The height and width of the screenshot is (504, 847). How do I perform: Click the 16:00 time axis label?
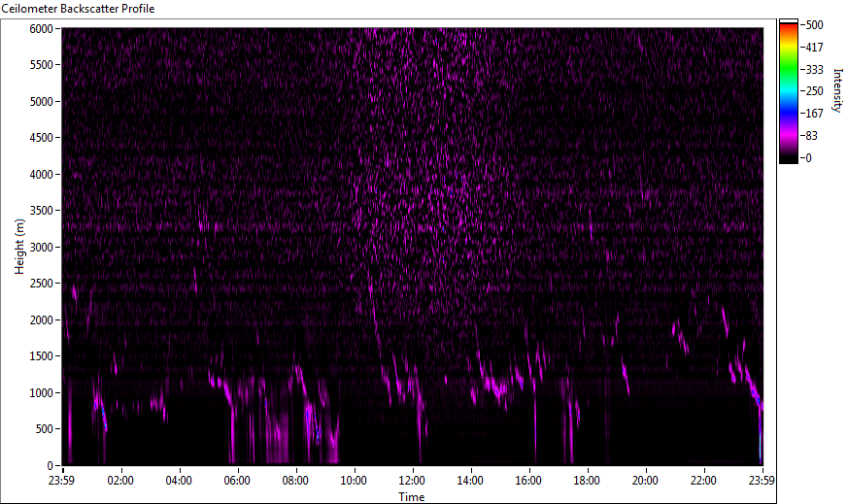pos(528,481)
